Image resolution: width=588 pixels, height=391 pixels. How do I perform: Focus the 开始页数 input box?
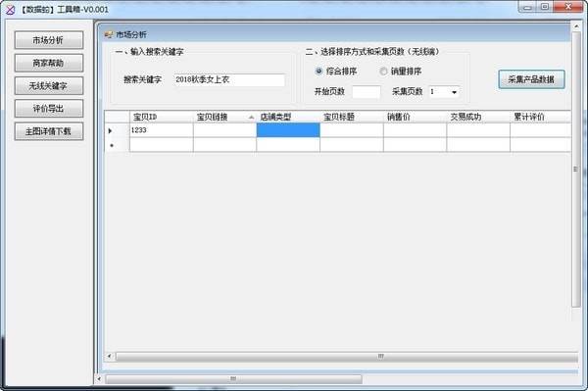tap(367, 92)
